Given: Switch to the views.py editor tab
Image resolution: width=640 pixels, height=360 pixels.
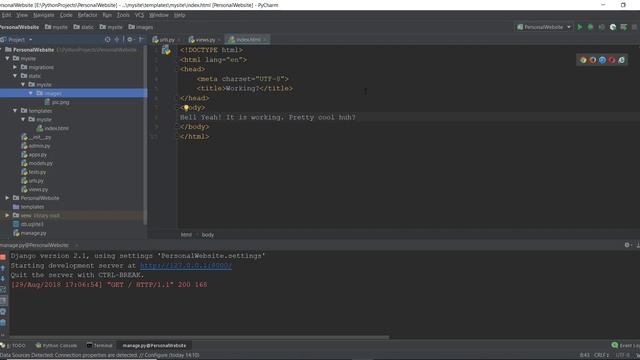Looking at the screenshot, I should pos(204,40).
